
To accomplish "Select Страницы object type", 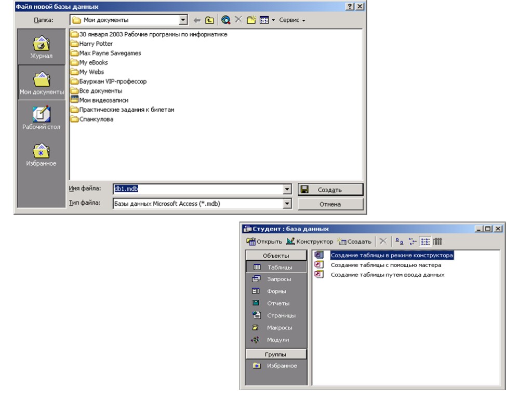I will [x=276, y=315].
